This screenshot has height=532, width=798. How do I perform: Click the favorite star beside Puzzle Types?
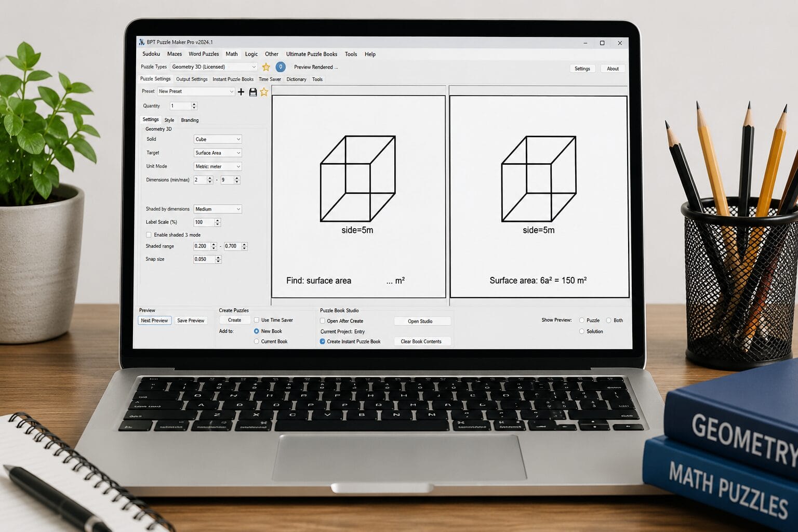(266, 67)
